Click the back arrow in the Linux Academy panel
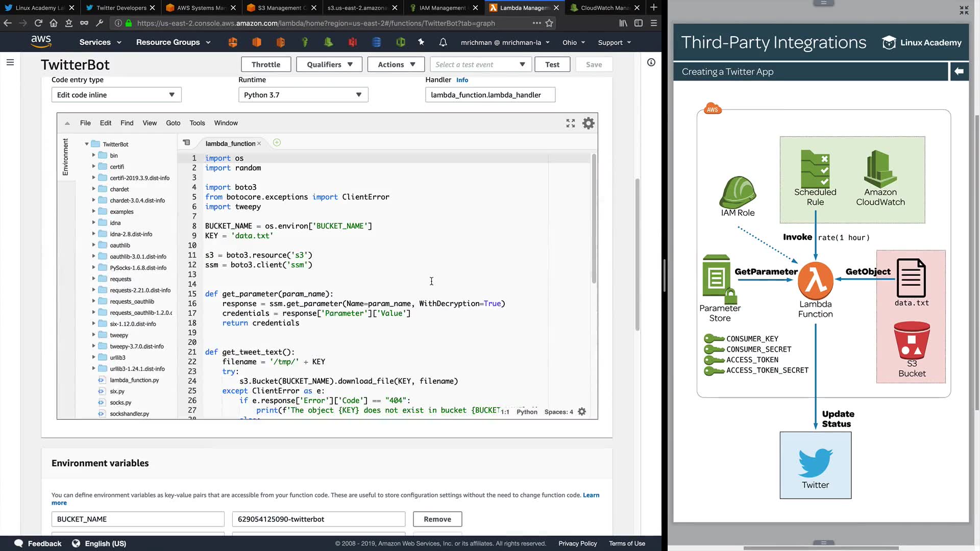 tap(959, 71)
